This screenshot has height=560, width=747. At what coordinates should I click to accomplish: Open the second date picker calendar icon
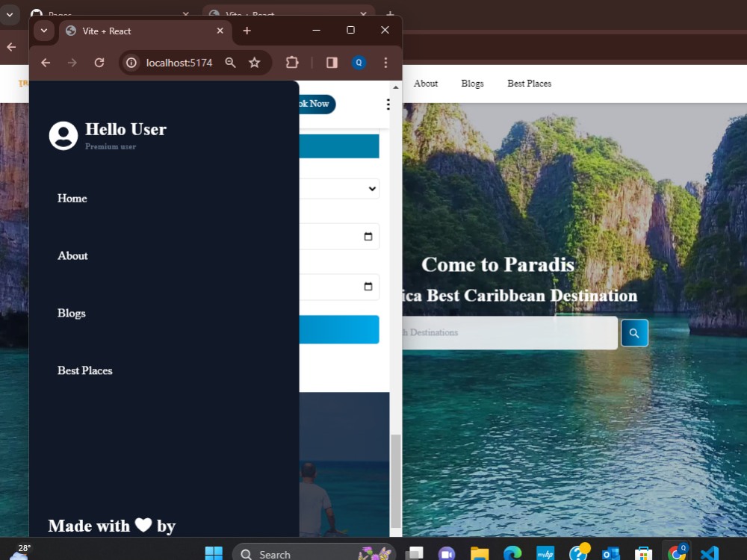368,287
